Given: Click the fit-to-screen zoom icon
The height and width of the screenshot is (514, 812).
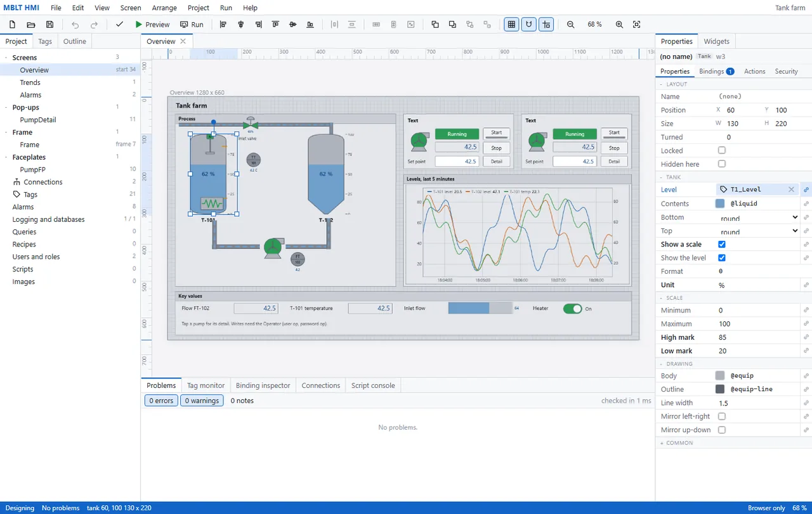Looking at the screenshot, I should 637,25.
